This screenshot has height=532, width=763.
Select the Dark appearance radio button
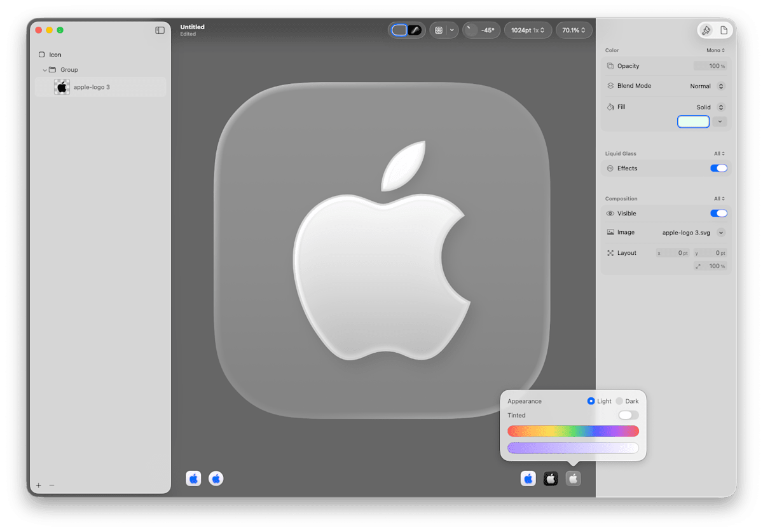(x=619, y=401)
